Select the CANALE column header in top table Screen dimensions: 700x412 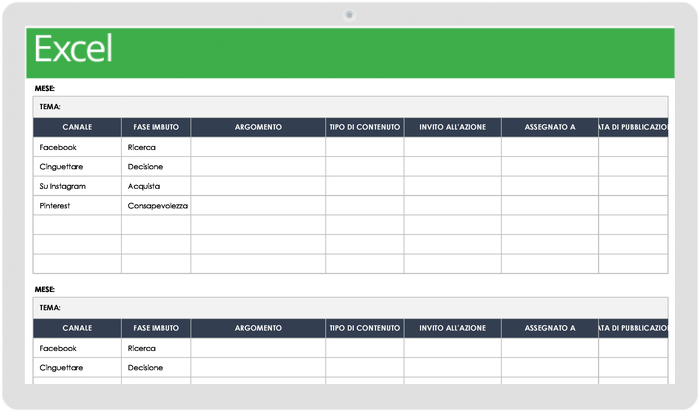pyautogui.click(x=77, y=127)
